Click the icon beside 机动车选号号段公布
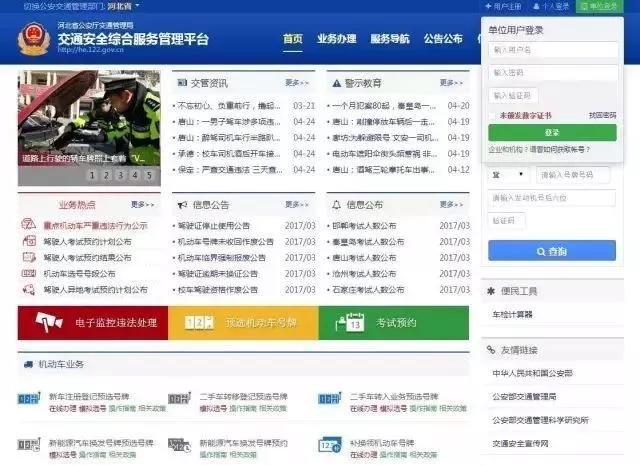 (x=29, y=274)
